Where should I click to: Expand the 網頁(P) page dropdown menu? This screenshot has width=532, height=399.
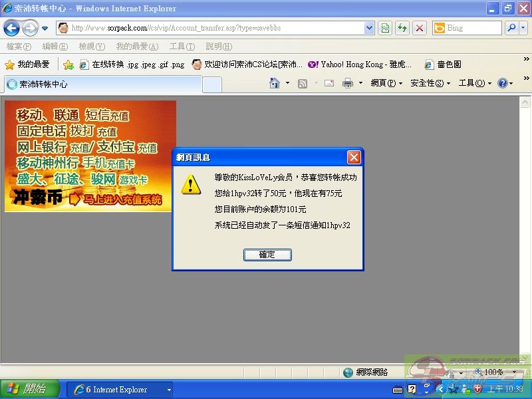click(x=386, y=83)
